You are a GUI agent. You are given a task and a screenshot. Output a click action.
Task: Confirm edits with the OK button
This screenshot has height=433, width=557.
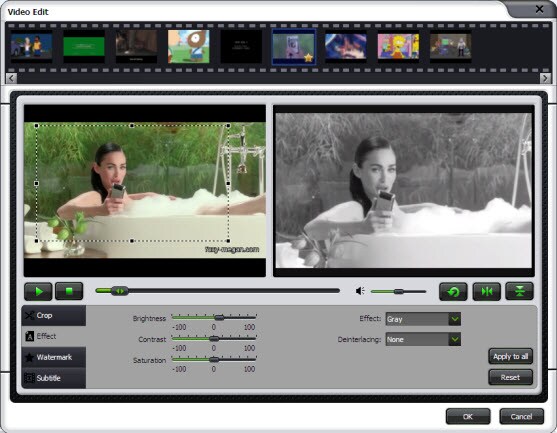[468, 416]
